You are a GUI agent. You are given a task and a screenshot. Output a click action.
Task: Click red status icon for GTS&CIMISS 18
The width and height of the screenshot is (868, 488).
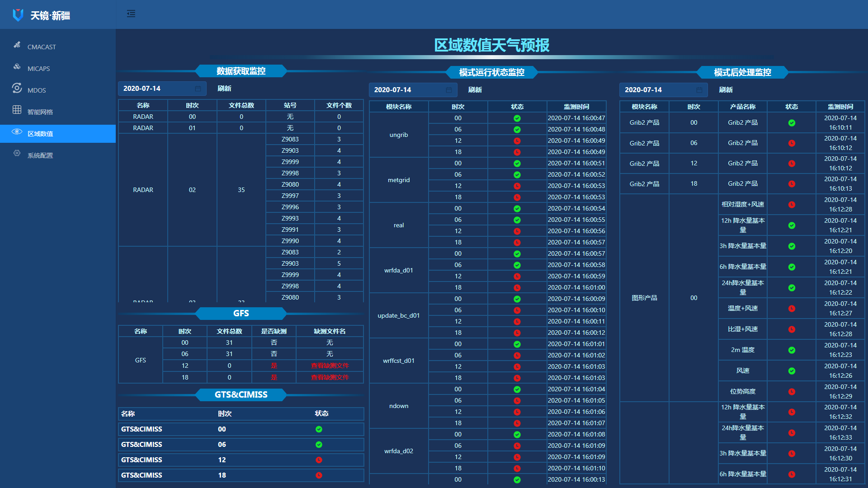click(x=319, y=475)
